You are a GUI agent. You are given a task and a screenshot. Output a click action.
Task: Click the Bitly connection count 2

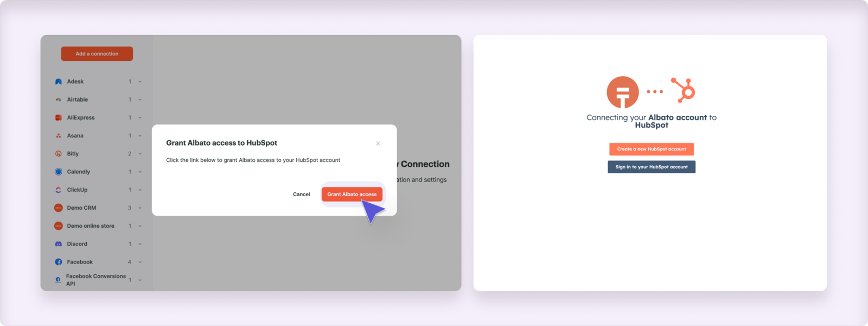130,154
